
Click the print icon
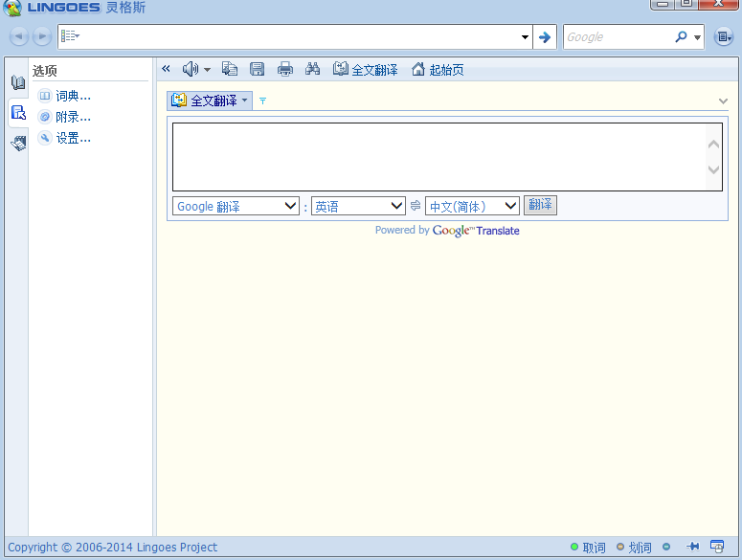(x=285, y=69)
